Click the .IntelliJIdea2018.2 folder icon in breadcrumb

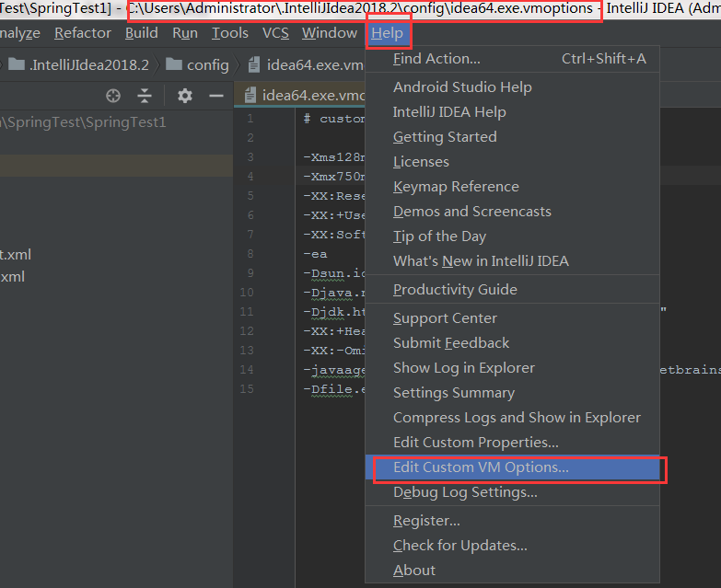tap(17, 64)
